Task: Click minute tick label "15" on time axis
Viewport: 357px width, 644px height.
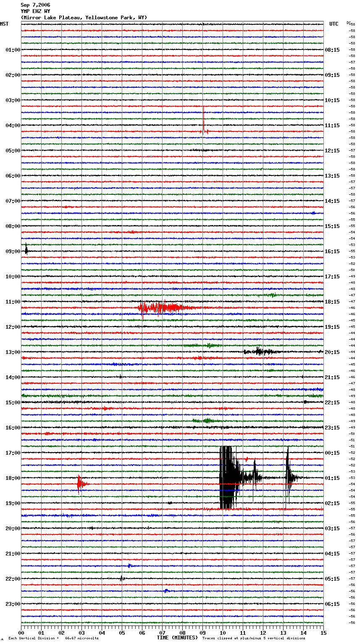Action: pyautogui.click(x=323, y=633)
